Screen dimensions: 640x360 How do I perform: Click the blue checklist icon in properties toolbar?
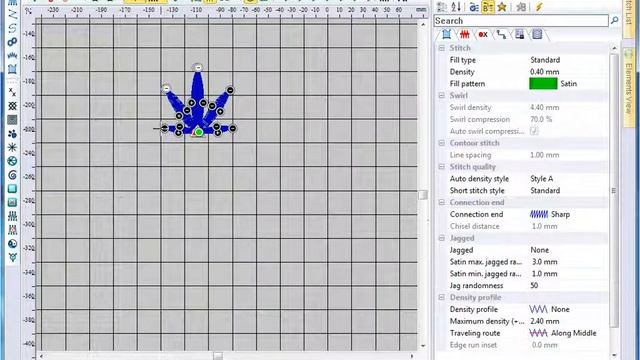pos(474,7)
